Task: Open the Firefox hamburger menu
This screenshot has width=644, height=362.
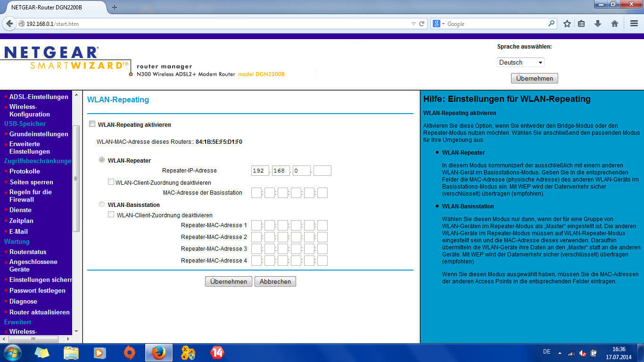Action: pos(634,24)
